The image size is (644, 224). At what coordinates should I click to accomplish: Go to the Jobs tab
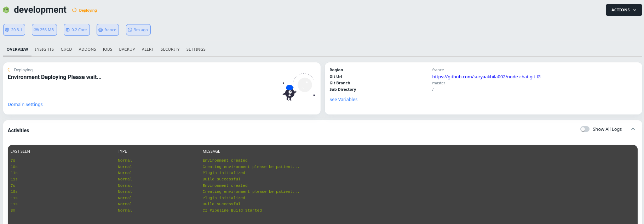pos(108,49)
